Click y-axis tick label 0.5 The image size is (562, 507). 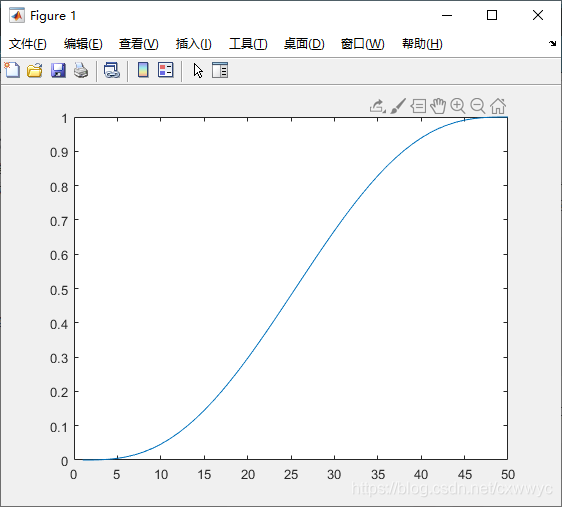point(59,290)
